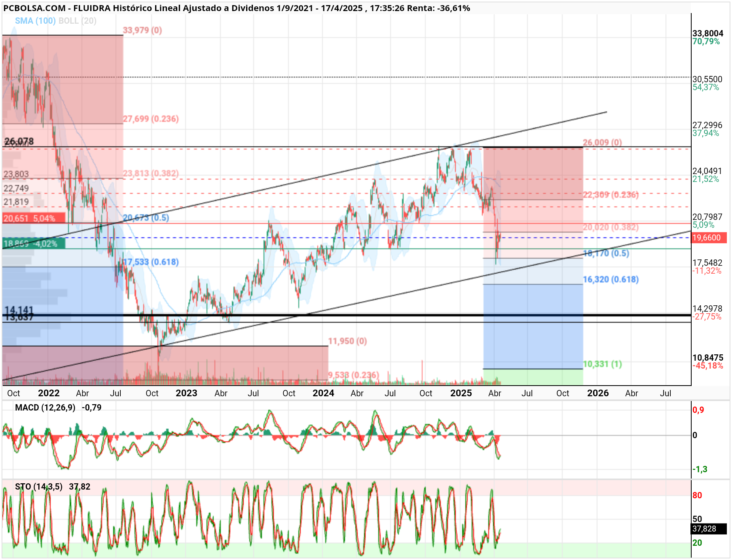Click the 16,320 (0.618) Fibonacci label

[x=611, y=279]
